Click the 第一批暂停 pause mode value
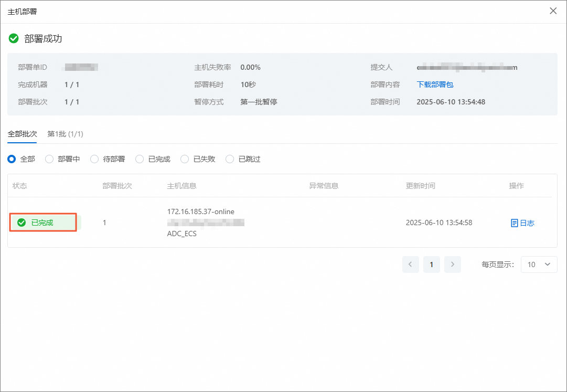Image resolution: width=567 pixels, height=392 pixels. (259, 102)
